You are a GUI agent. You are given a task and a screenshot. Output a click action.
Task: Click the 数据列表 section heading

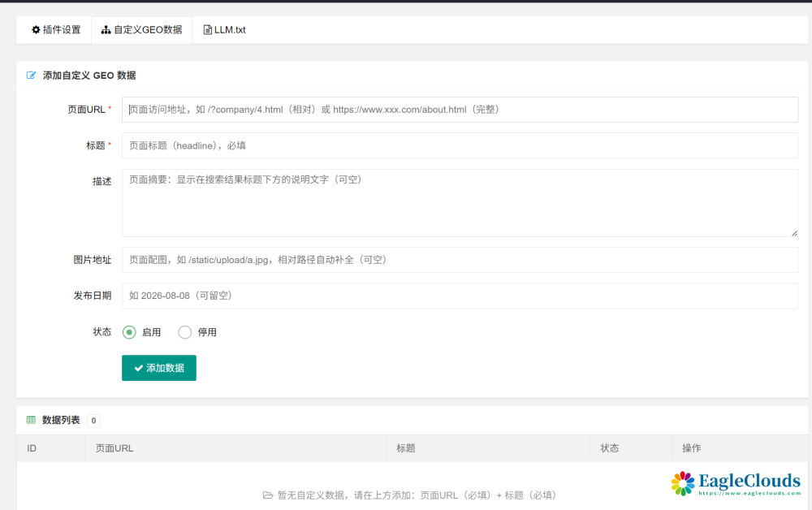61,420
